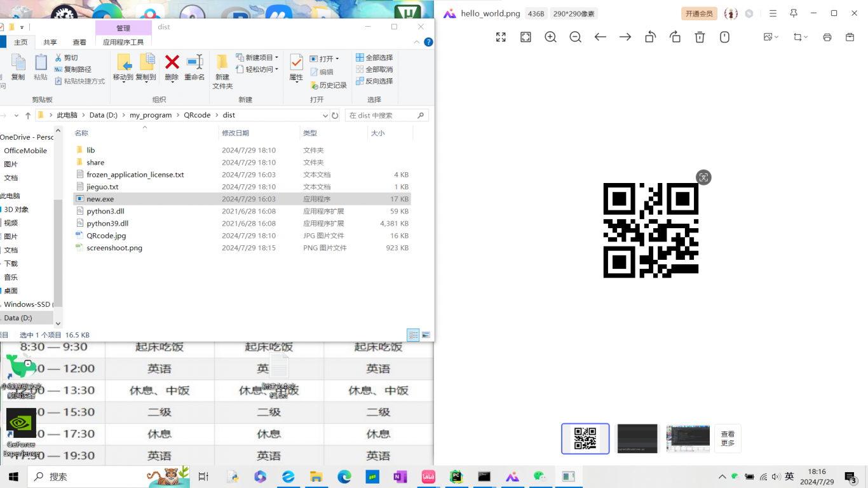The image size is (868, 488).
Task: Select the dark second thumbnail in filmstrip
Action: (x=637, y=438)
